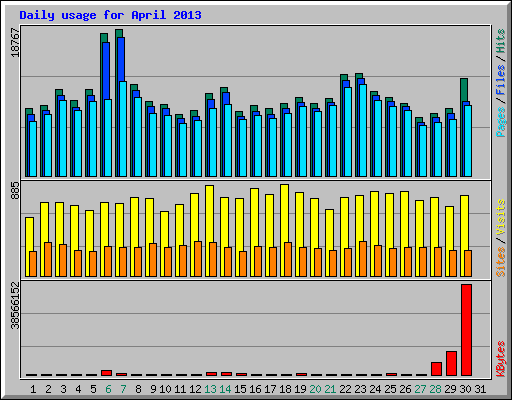Click day 21 on the x-axis
This screenshot has width=512, height=400.
click(330, 389)
